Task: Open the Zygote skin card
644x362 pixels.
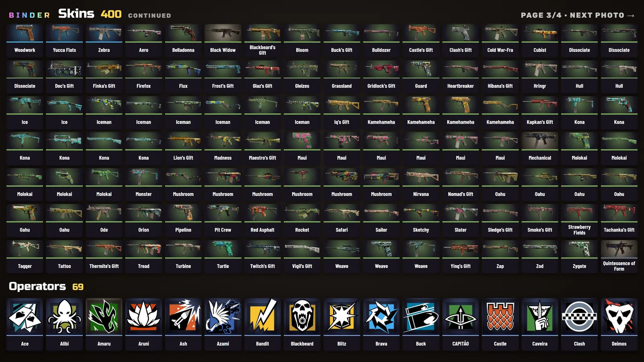Action: pos(580,257)
